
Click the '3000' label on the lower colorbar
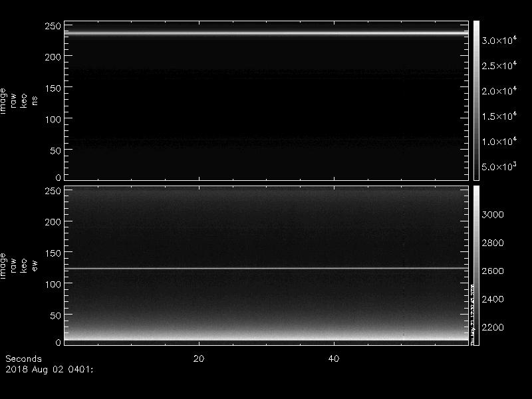[493, 214]
